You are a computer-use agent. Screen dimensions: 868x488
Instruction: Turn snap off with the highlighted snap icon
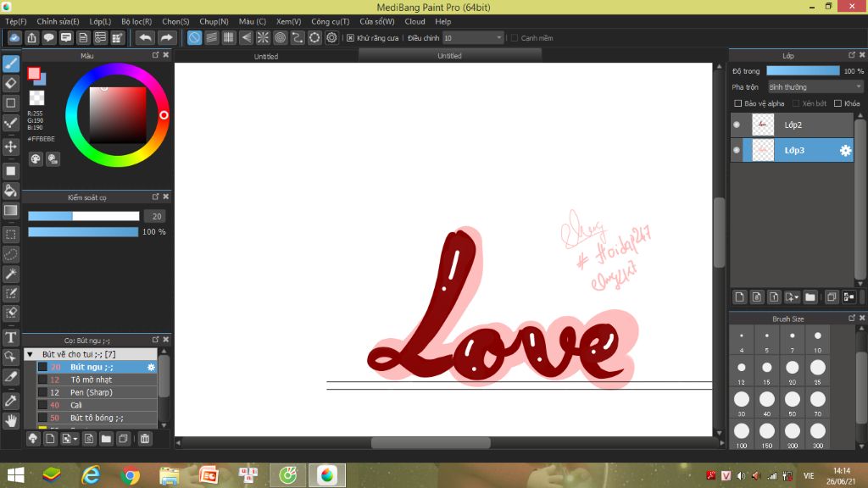pos(194,37)
